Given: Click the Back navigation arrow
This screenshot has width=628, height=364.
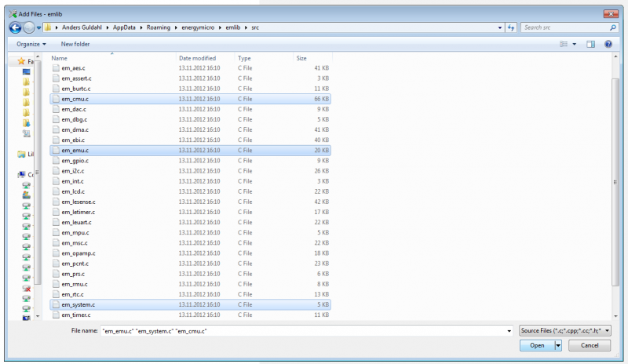Looking at the screenshot, I should pyautogui.click(x=15, y=27).
